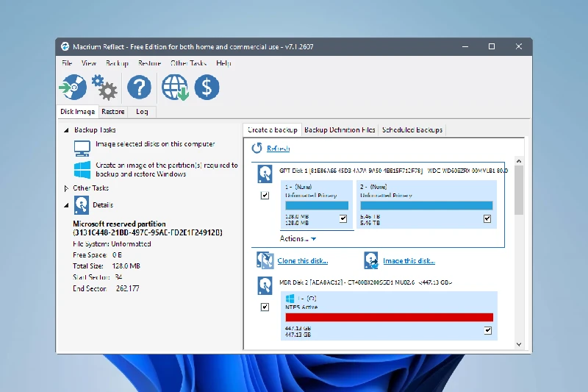Expand the Other Tasks section
Viewport: 588px width, 392px height.
point(67,188)
